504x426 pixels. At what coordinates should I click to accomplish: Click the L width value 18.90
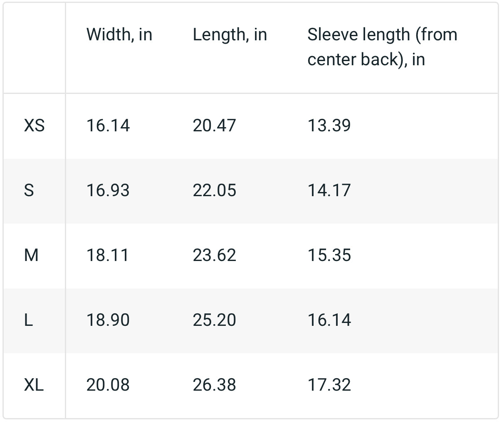(x=108, y=320)
